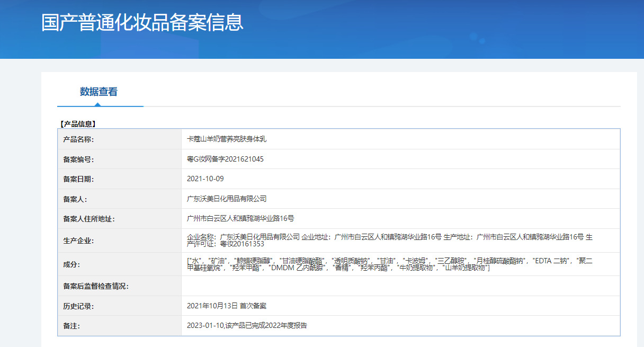Viewport: 644px width, 347px height.
Task: Click the 备案日期 label cell
Action: point(120,179)
